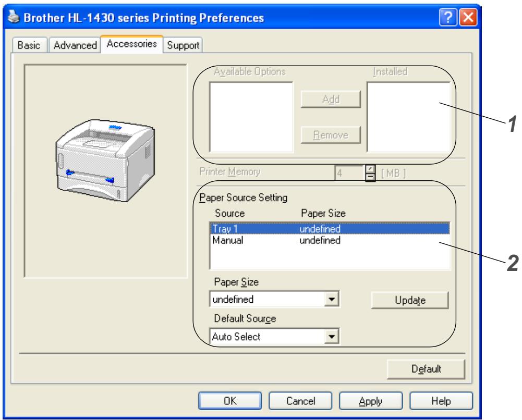Click the disabled Remove button
This screenshot has height=420, width=522.
tap(331, 134)
